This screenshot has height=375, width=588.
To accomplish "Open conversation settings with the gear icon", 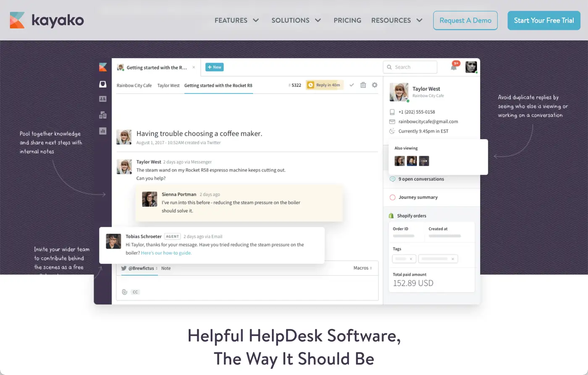I will coord(375,85).
